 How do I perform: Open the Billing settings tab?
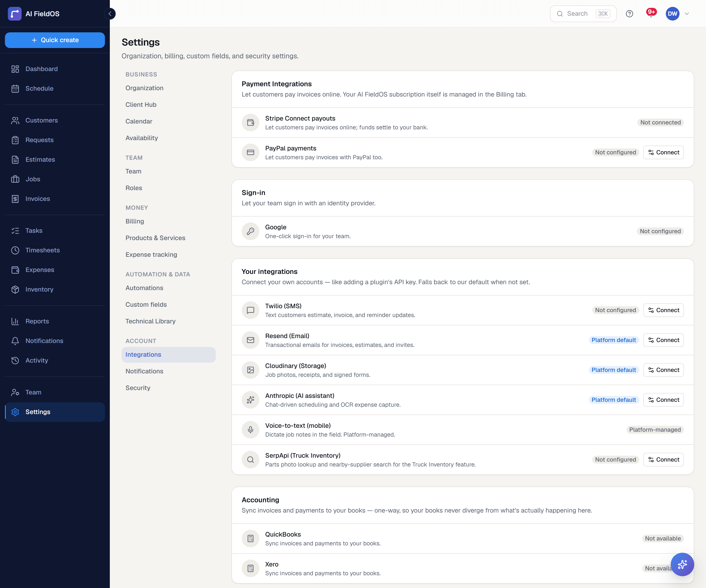(168, 221)
